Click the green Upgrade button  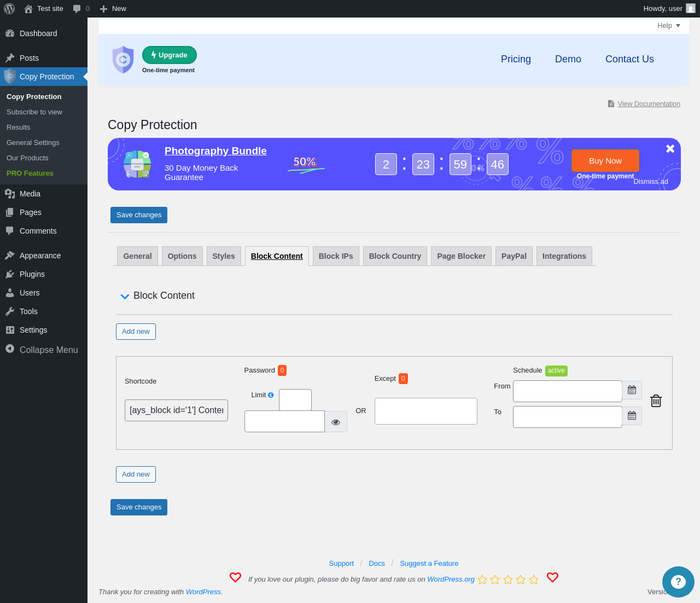[x=170, y=55]
